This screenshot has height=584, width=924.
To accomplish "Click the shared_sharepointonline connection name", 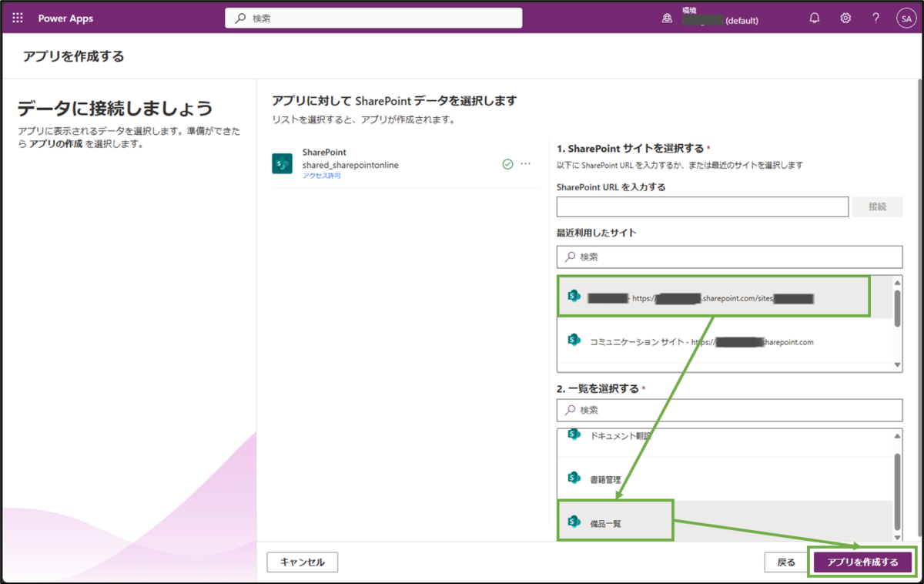I will click(x=350, y=165).
